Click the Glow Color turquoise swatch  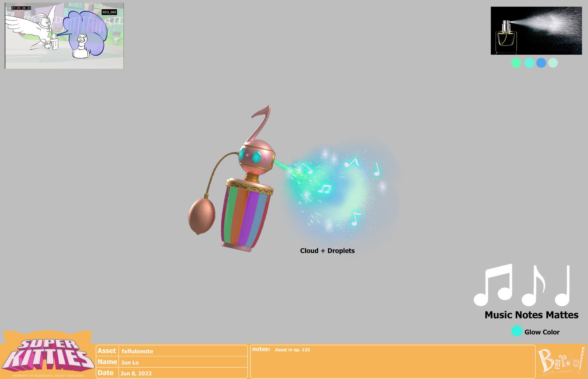pyautogui.click(x=517, y=331)
